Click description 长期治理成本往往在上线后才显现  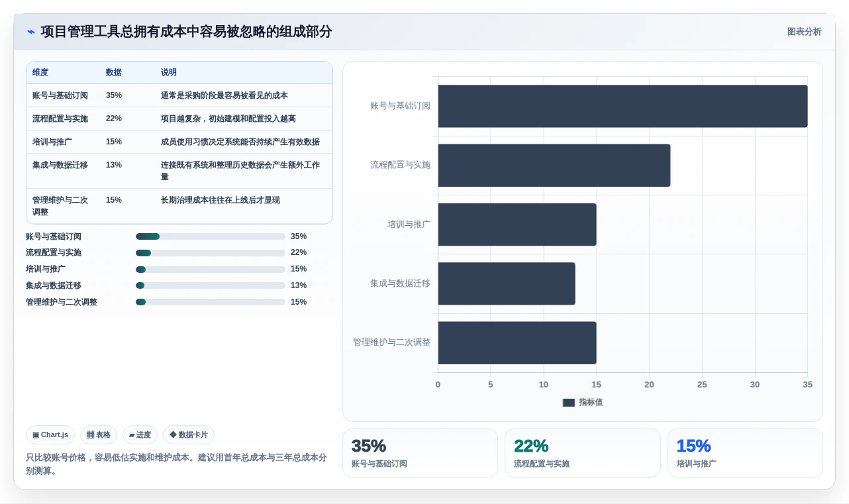tap(221, 200)
